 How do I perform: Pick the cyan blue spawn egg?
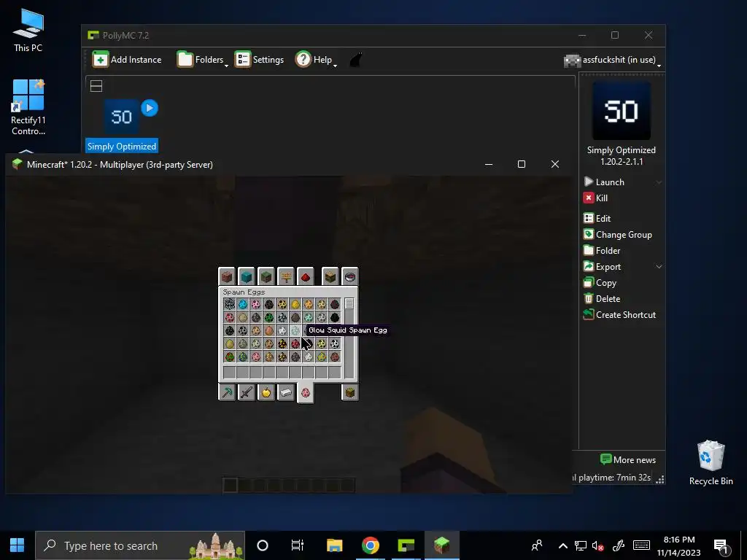click(243, 304)
